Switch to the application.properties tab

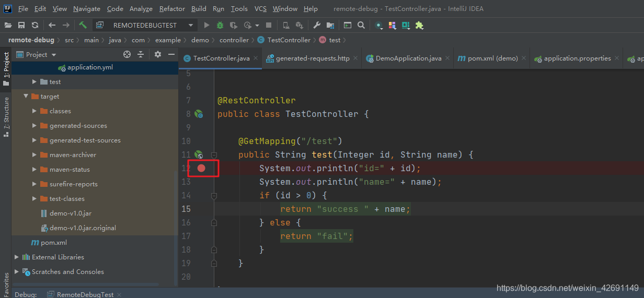[577, 58]
